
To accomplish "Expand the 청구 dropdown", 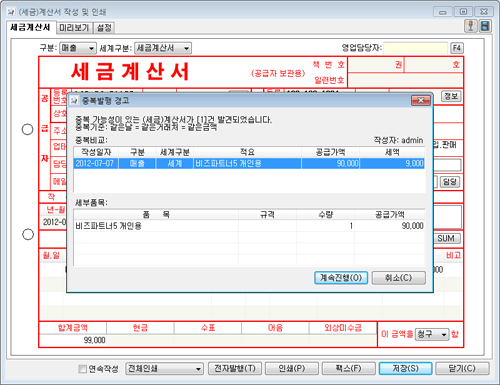I will coord(432,334).
